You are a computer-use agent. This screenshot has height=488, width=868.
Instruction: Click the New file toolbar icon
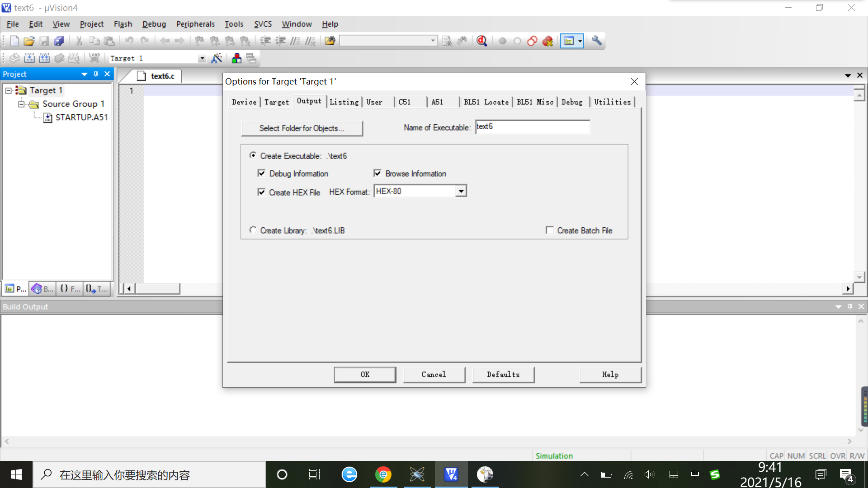[14, 41]
